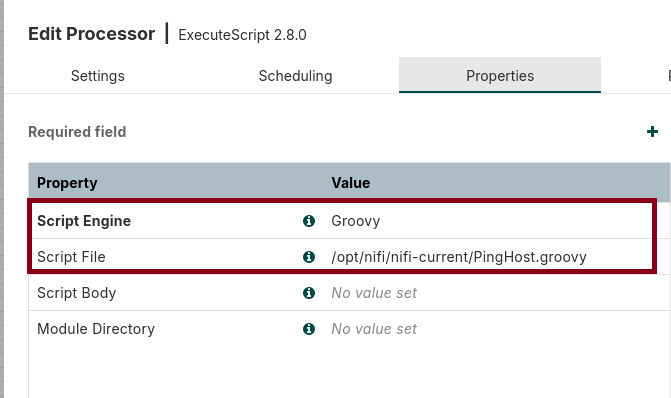View info icon for Module Directory
Image resolution: width=671 pixels, height=398 pixels.
(x=309, y=329)
